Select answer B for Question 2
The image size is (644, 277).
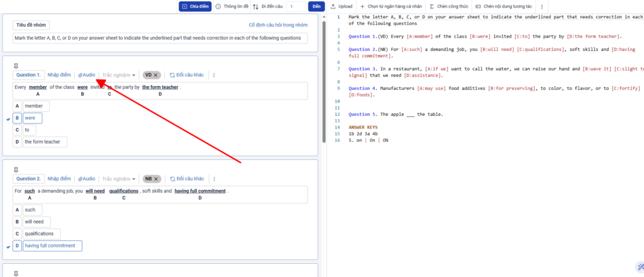point(17,222)
